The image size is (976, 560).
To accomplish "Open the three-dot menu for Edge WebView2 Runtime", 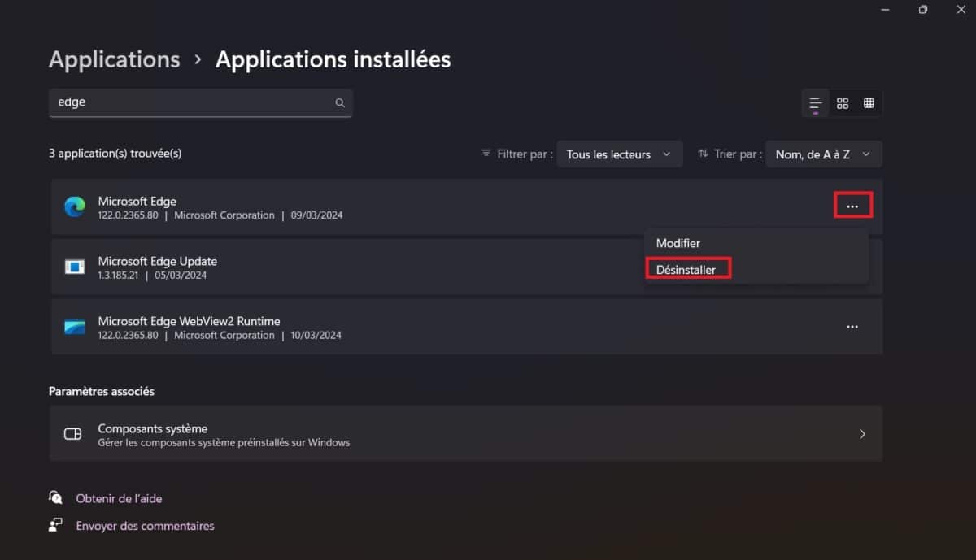I will [852, 327].
